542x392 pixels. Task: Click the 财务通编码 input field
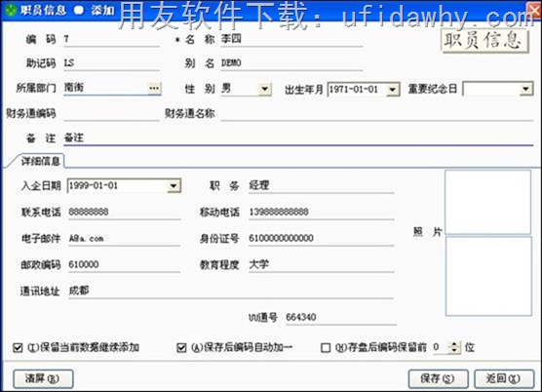click(112, 114)
